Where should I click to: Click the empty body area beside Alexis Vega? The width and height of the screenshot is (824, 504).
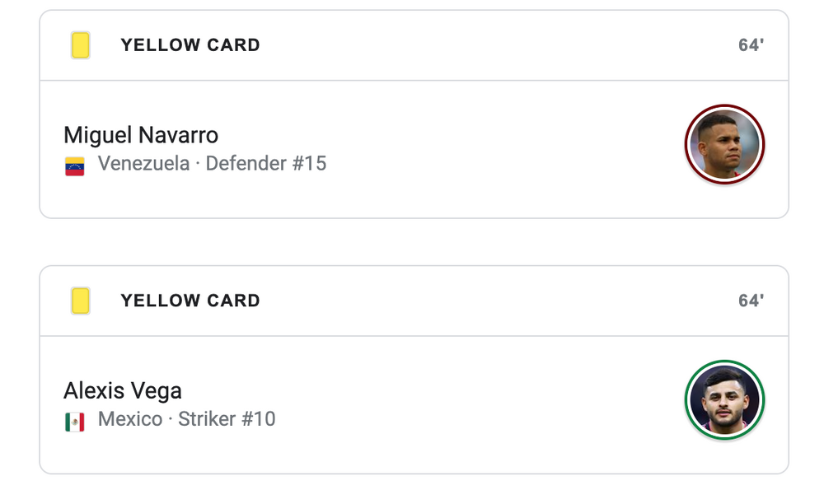coord(494,404)
